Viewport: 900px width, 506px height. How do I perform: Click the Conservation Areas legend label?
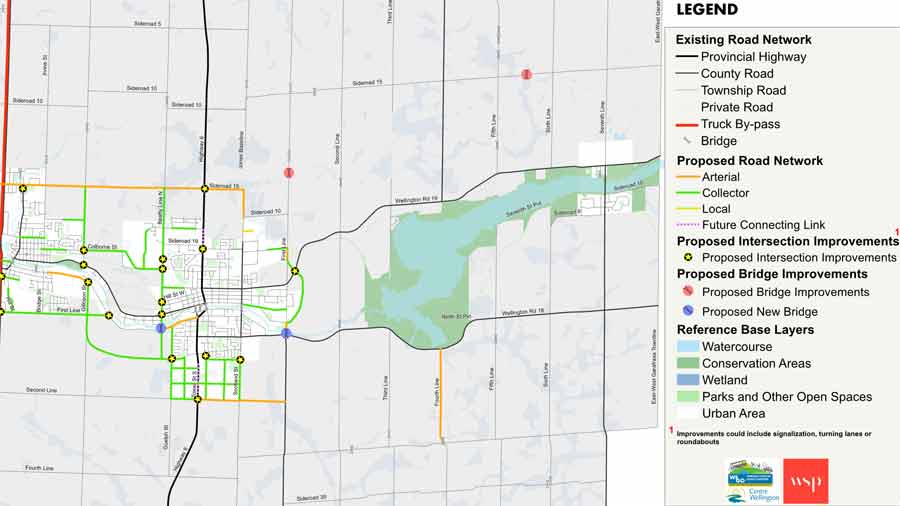757,363
